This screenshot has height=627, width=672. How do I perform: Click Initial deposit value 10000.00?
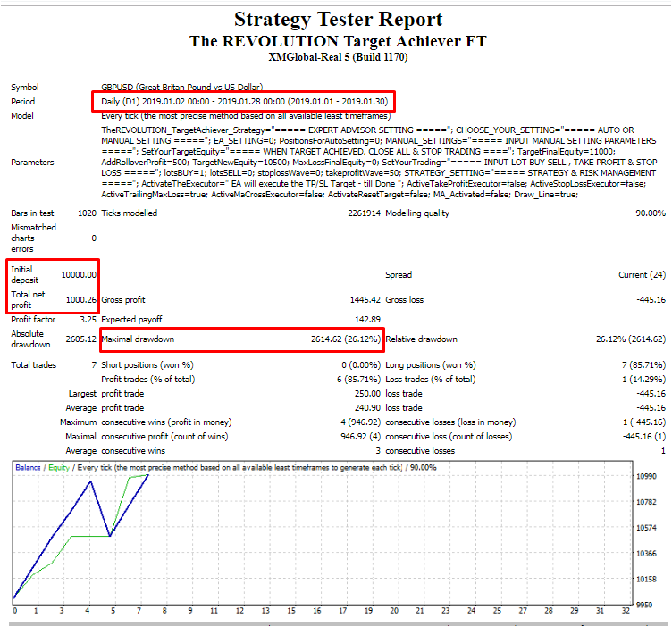pos(79,274)
